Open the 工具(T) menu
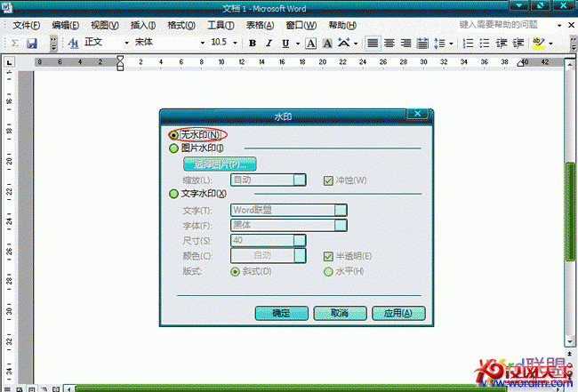Screen dimensions: 578x392 point(221,25)
